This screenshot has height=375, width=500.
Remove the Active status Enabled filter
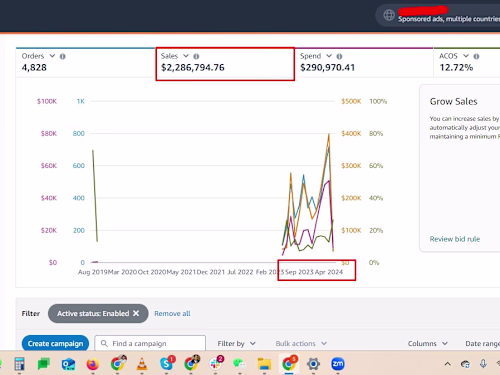click(x=136, y=313)
